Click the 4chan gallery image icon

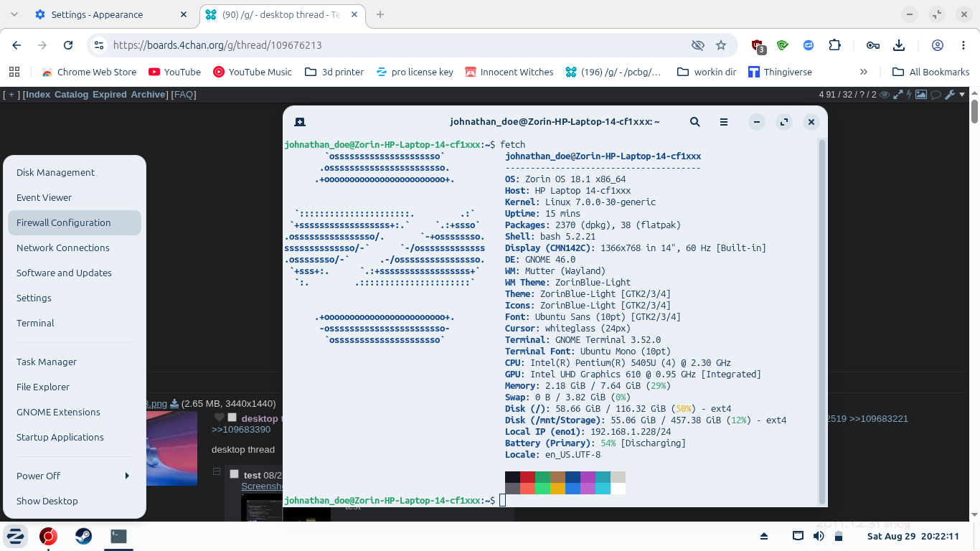[x=921, y=95]
